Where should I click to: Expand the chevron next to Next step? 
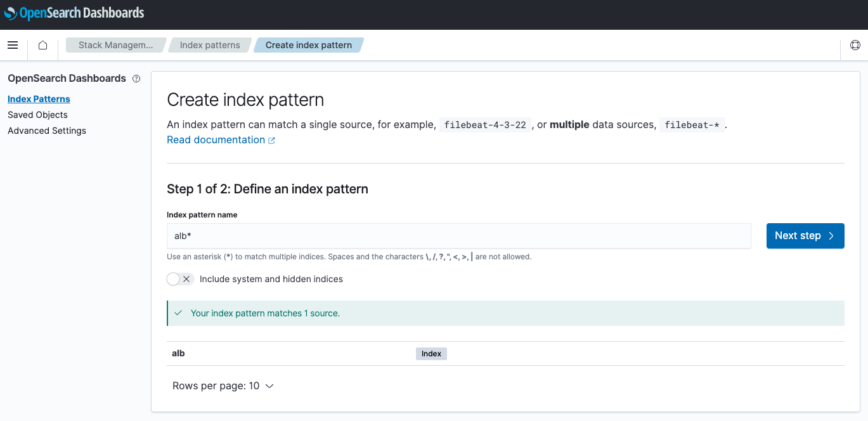pos(832,235)
